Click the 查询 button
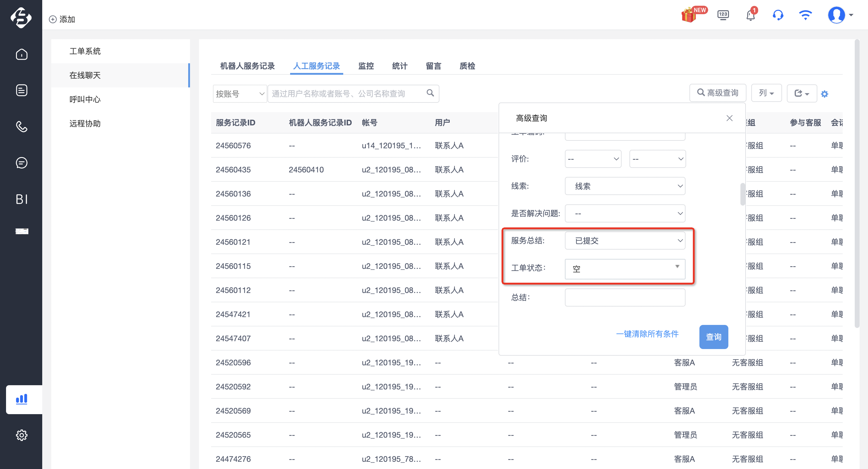This screenshot has height=469, width=868. coord(713,337)
